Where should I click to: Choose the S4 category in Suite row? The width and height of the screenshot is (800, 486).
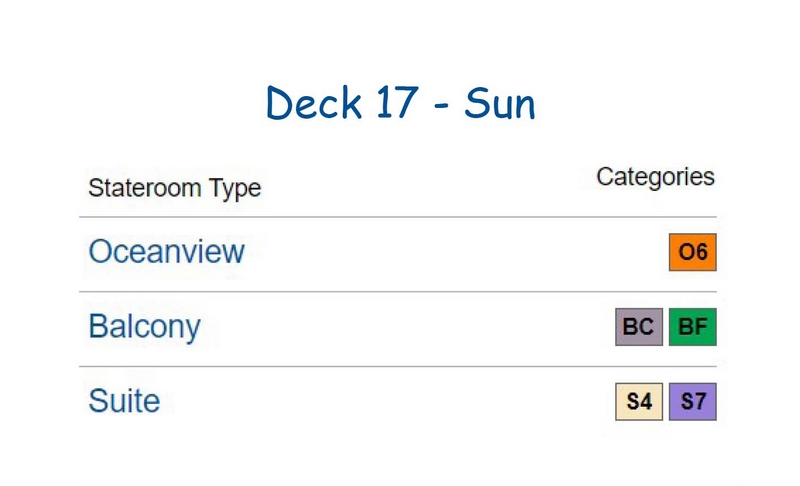pos(639,402)
